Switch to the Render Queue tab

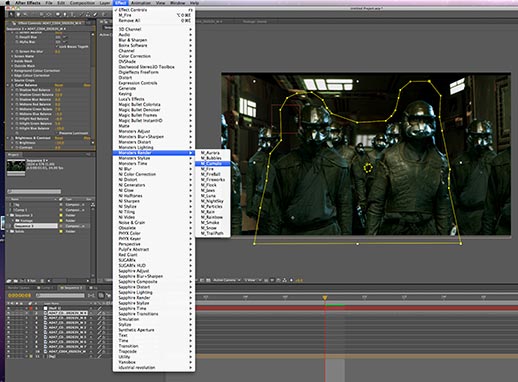click(x=19, y=288)
